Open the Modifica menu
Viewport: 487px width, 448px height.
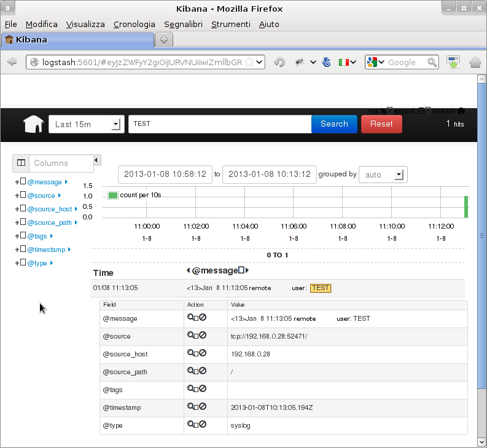pos(41,24)
